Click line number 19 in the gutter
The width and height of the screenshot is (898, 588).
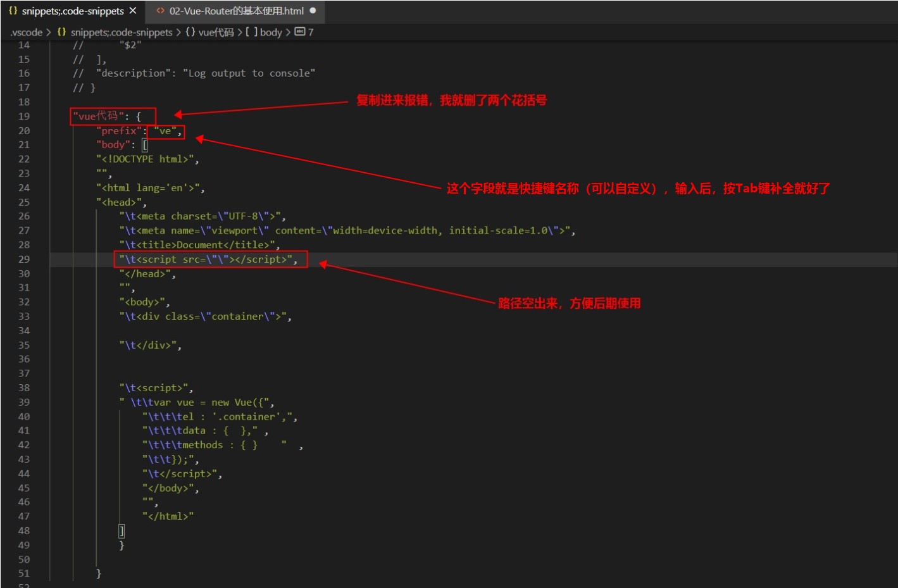click(24, 116)
